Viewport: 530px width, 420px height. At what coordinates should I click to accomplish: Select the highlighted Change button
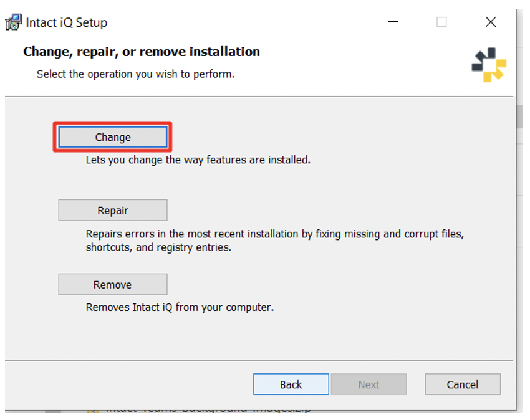pos(113,136)
